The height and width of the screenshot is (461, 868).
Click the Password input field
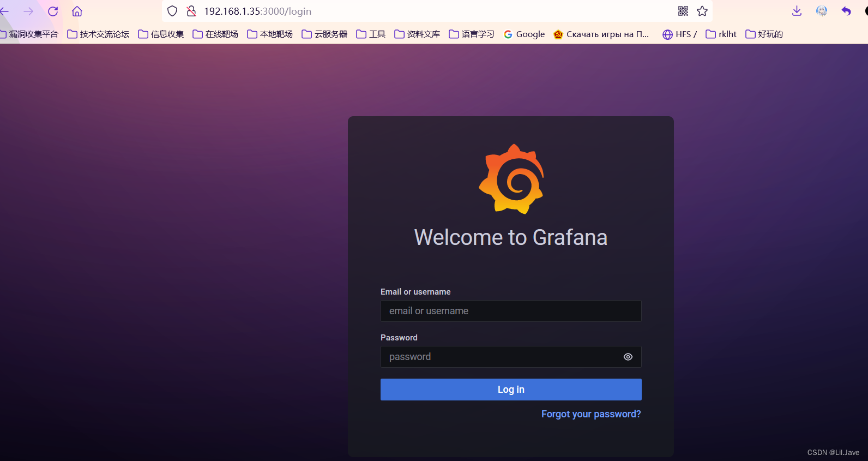[x=511, y=357]
